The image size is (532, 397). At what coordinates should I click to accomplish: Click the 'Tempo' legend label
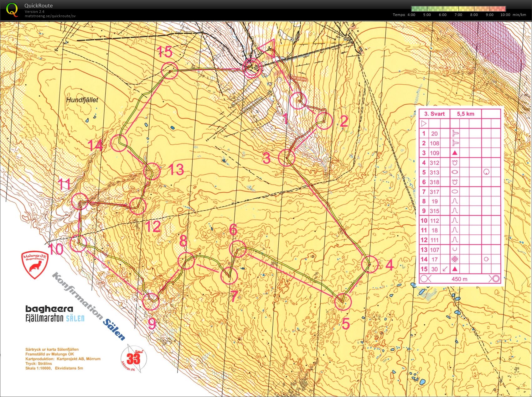pyautogui.click(x=399, y=15)
